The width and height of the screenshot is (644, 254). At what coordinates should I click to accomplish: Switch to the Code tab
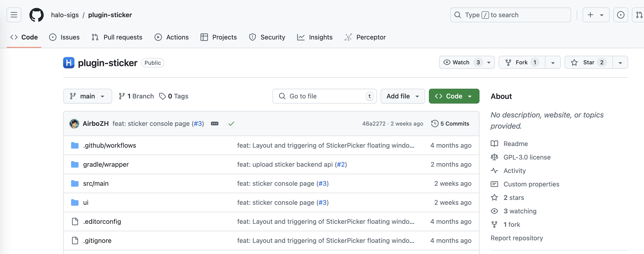coord(24,37)
